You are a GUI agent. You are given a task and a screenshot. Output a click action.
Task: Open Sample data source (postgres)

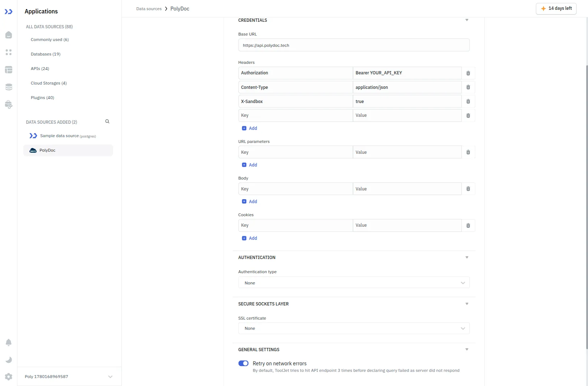[68, 136]
